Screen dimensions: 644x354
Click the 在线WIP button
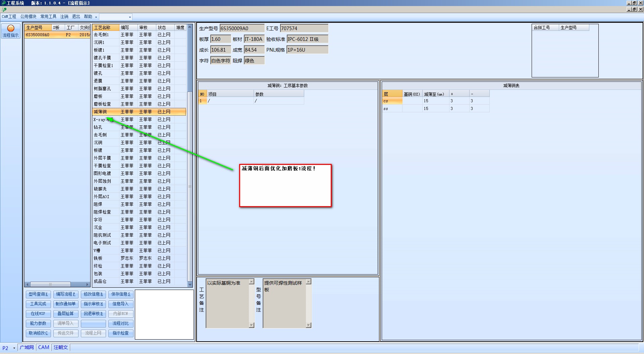tap(38, 314)
